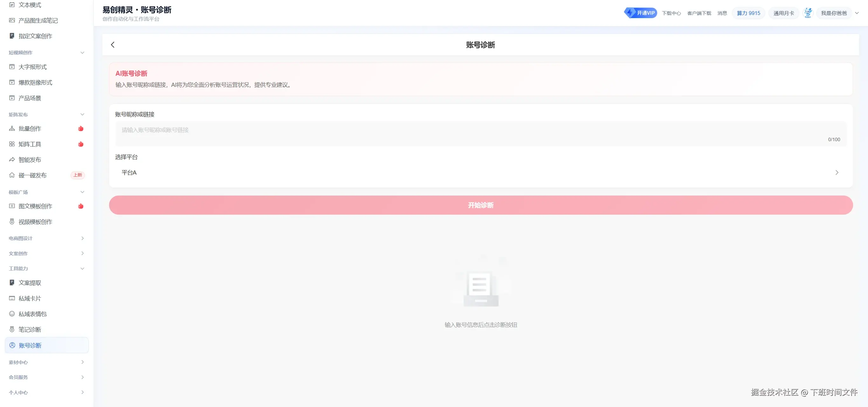
Task: Open the 私域表情包 feature
Action: (32, 314)
